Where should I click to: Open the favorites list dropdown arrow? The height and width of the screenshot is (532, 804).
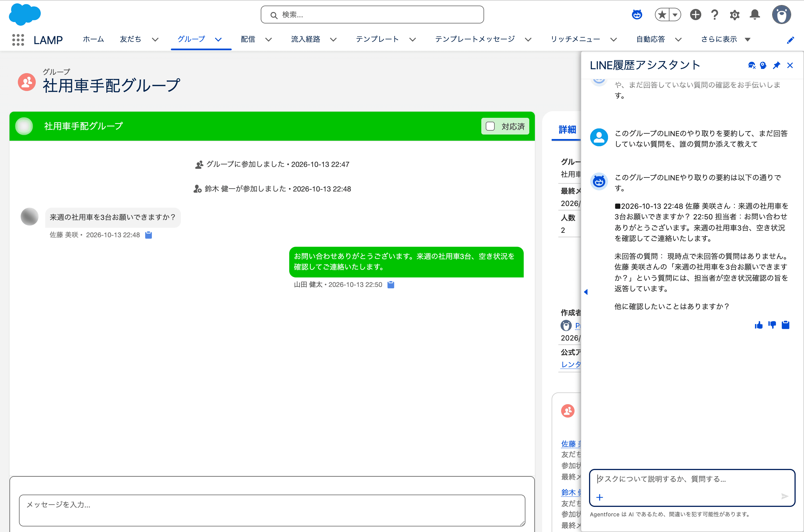675,15
